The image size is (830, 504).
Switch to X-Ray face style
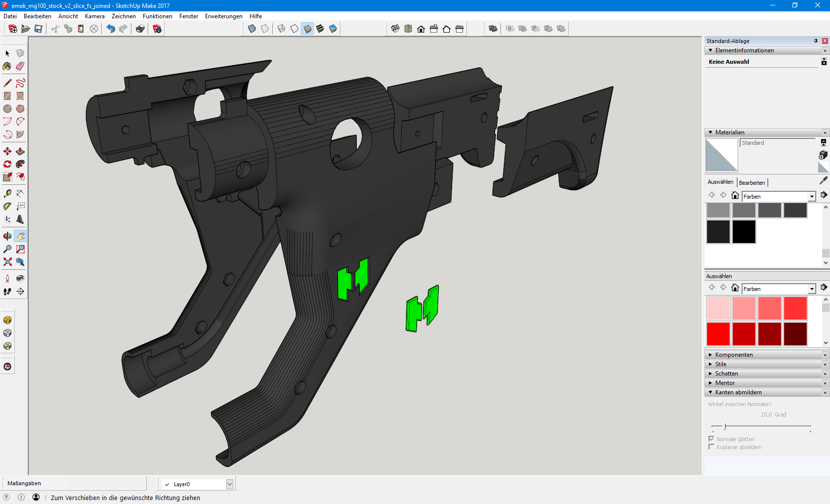(x=252, y=29)
